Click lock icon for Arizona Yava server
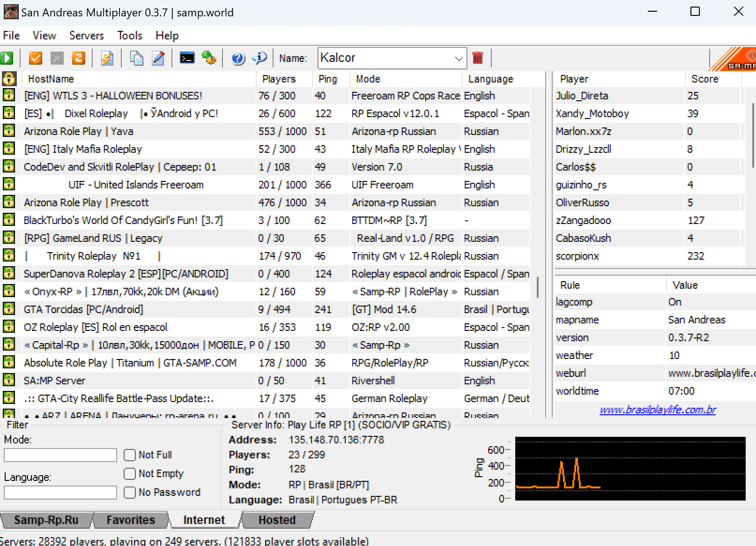This screenshot has width=756, height=546. (9, 131)
